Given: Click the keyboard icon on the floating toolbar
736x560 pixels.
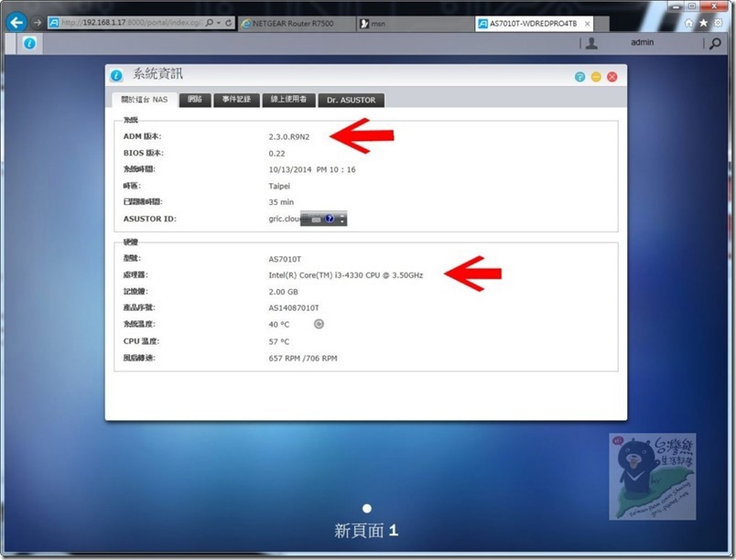Looking at the screenshot, I should (x=316, y=219).
